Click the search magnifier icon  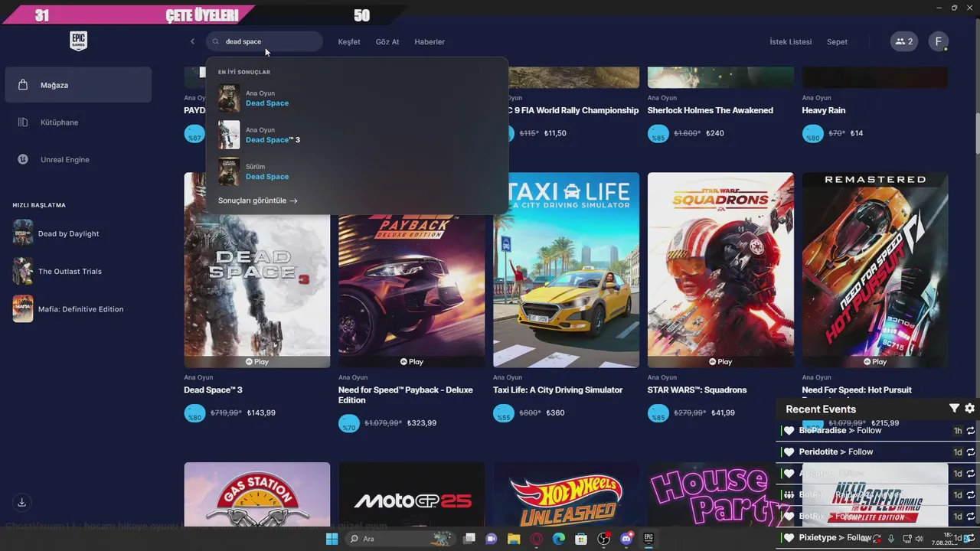pyautogui.click(x=216, y=41)
